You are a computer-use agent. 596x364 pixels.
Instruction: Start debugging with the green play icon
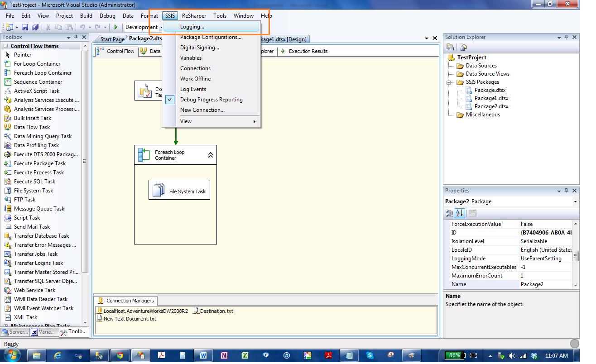(117, 27)
